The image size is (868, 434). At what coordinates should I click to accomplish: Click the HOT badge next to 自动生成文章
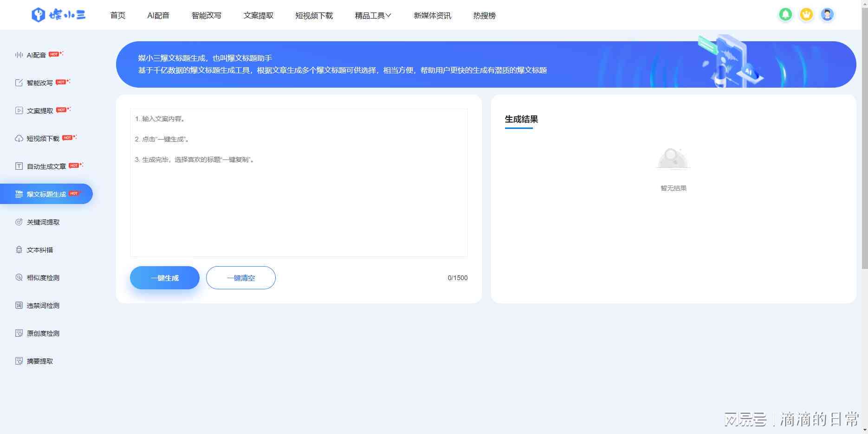tap(76, 166)
